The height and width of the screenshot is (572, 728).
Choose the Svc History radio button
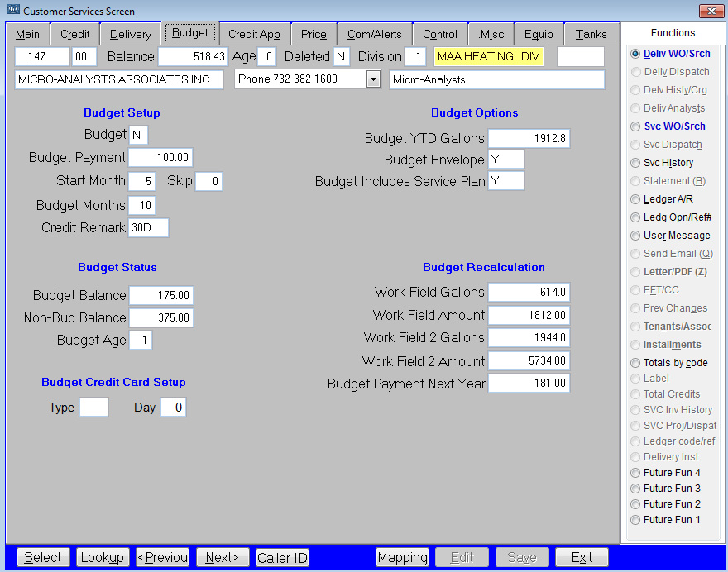[635, 163]
